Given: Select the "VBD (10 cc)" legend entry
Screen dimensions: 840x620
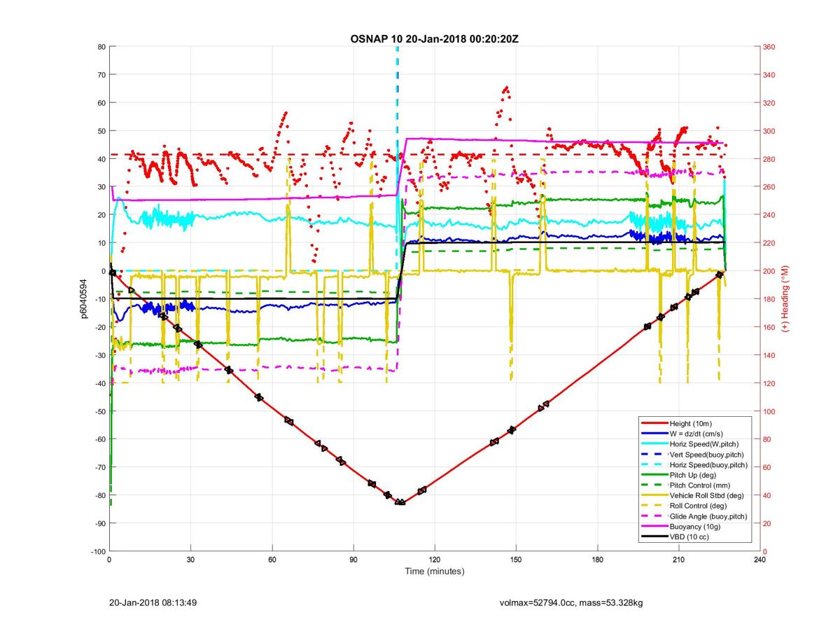Looking at the screenshot, I should coord(689,537).
